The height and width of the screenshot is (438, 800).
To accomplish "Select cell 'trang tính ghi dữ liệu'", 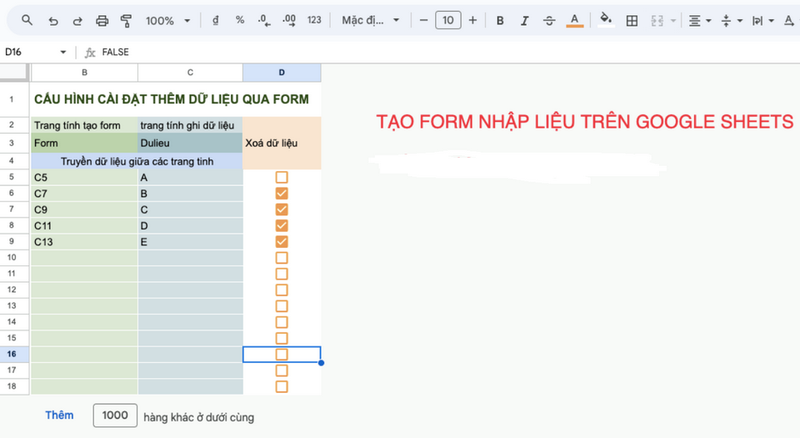I will point(190,125).
